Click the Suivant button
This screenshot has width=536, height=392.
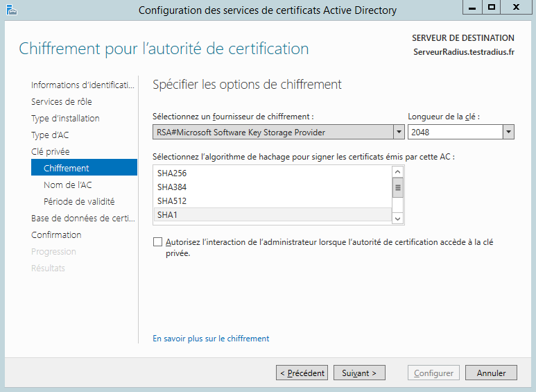(359, 373)
